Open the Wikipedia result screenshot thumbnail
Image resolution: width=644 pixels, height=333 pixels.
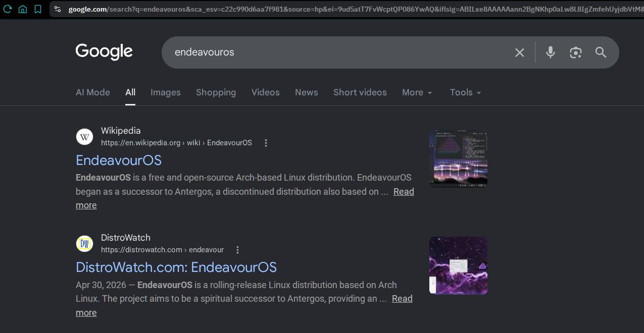pyautogui.click(x=458, y=158)
